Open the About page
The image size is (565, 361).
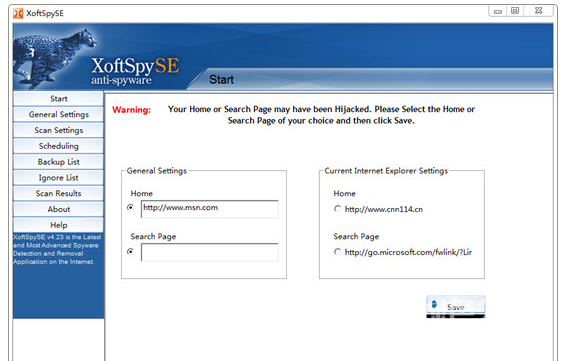tap(58, 209)
